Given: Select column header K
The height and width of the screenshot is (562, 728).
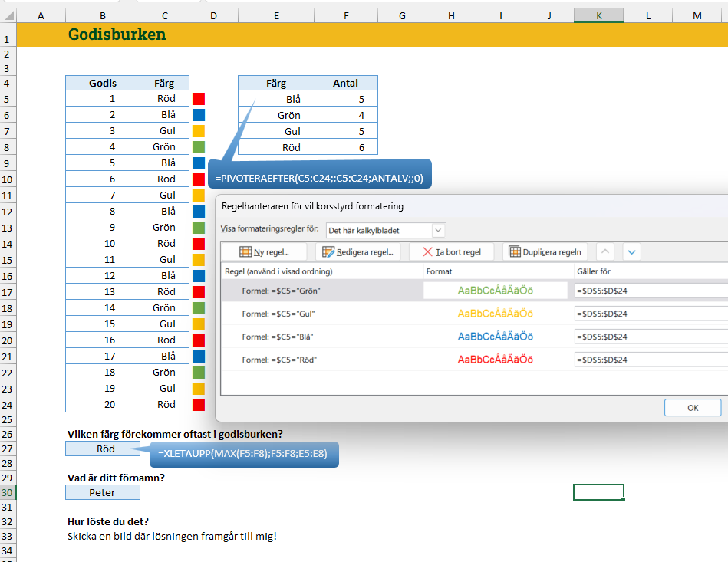Looking at the screenshot, I should pos(598,15).
